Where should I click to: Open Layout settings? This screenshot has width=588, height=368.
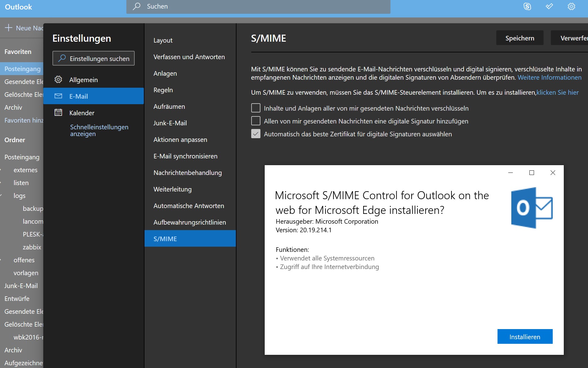(190, 40)
